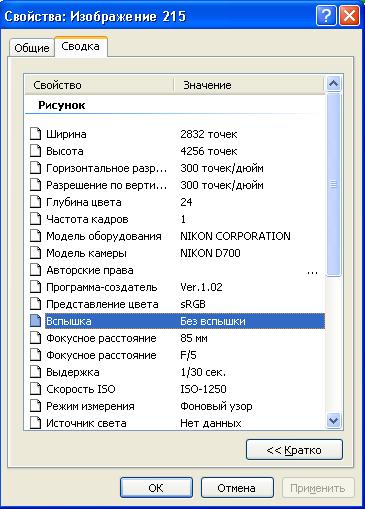
Task: Click the Отмена button
Action: pos(237,488)
